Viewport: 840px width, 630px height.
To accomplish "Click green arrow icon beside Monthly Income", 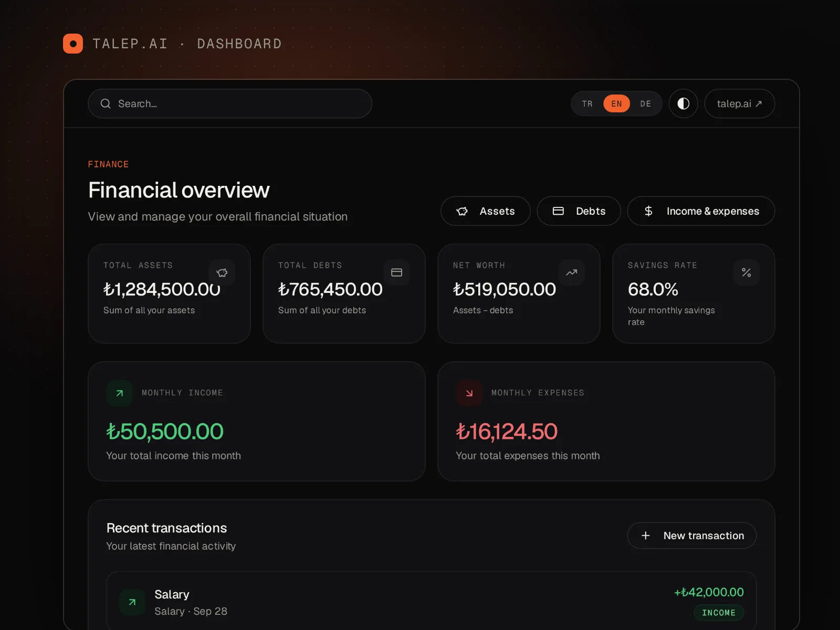I will pos(120,393).
